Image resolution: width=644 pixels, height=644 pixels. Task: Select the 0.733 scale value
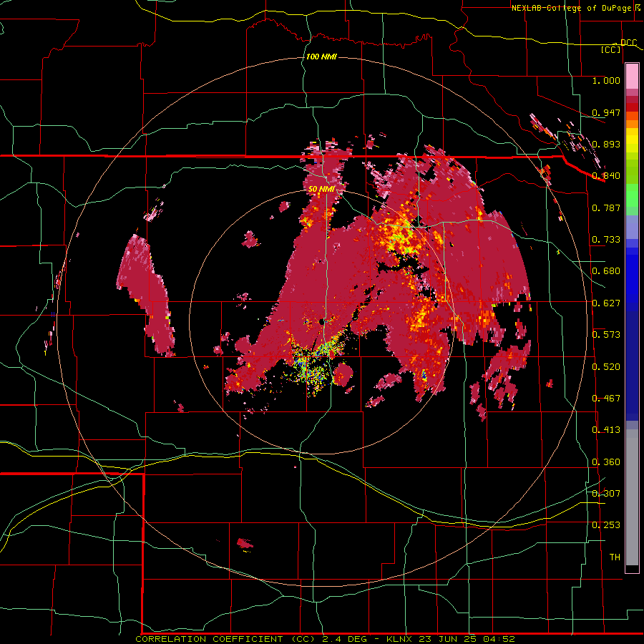(x=606, y=240)
